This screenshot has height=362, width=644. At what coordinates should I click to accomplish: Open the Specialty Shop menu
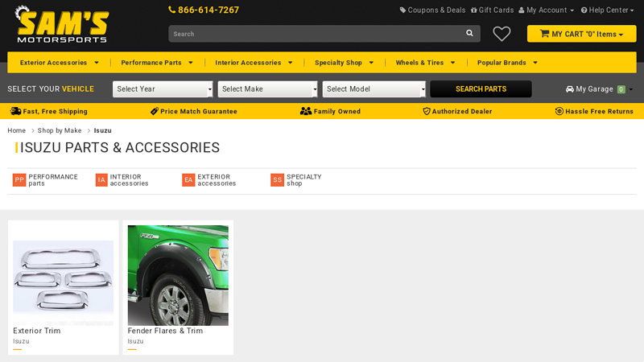pyautogui.click(x=345, y=63)
